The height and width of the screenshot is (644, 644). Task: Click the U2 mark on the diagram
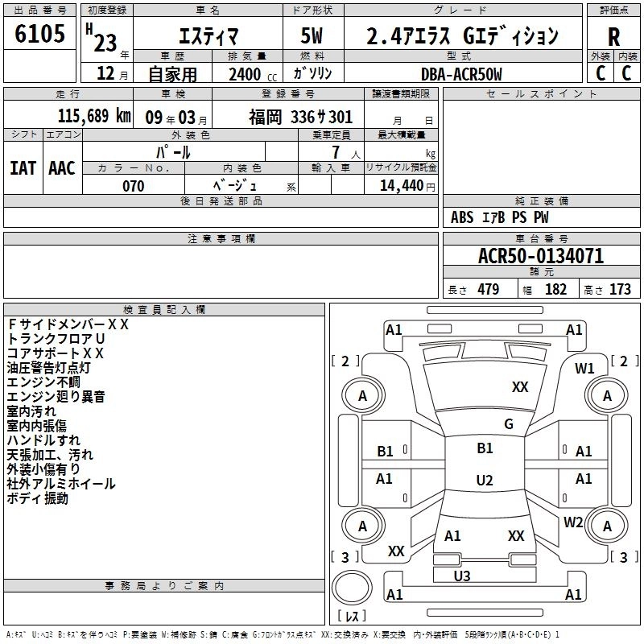point(485,480)
